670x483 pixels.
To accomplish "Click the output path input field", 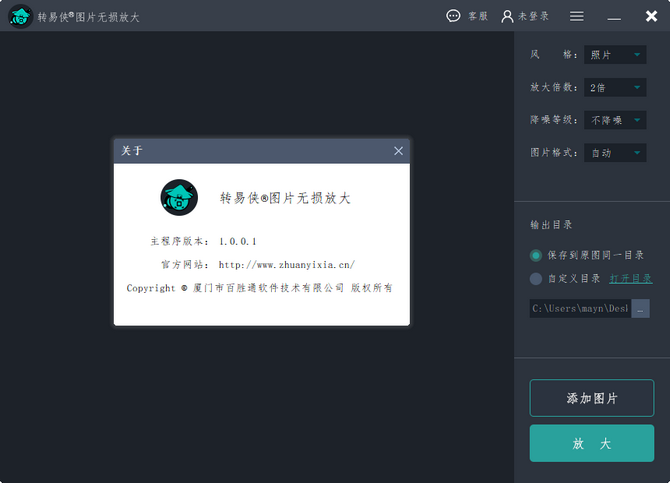I will (580, 309).
